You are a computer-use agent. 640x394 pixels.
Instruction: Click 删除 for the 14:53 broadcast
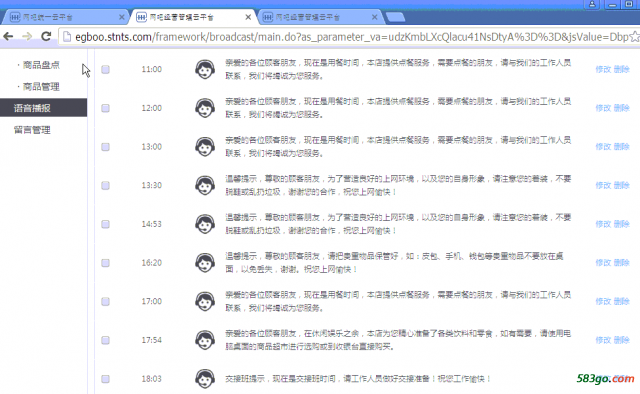pyautogui.click(x=622, y=224)
